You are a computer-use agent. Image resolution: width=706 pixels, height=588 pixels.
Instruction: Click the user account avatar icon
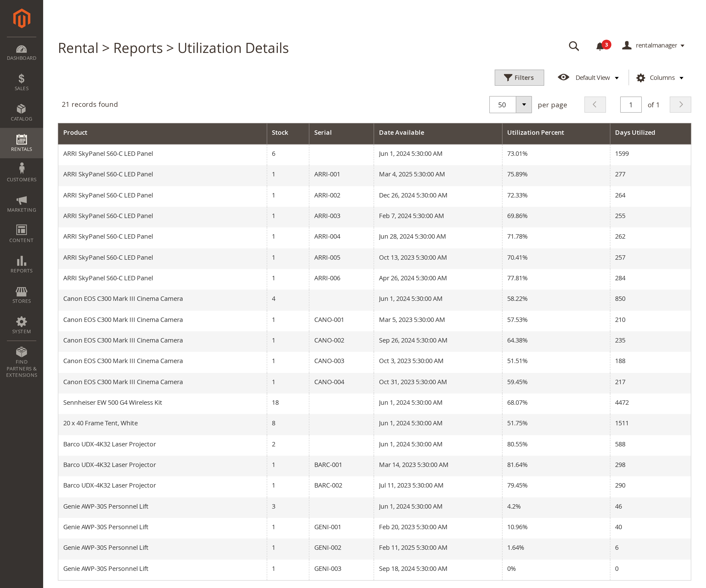(x=626, y=45)
